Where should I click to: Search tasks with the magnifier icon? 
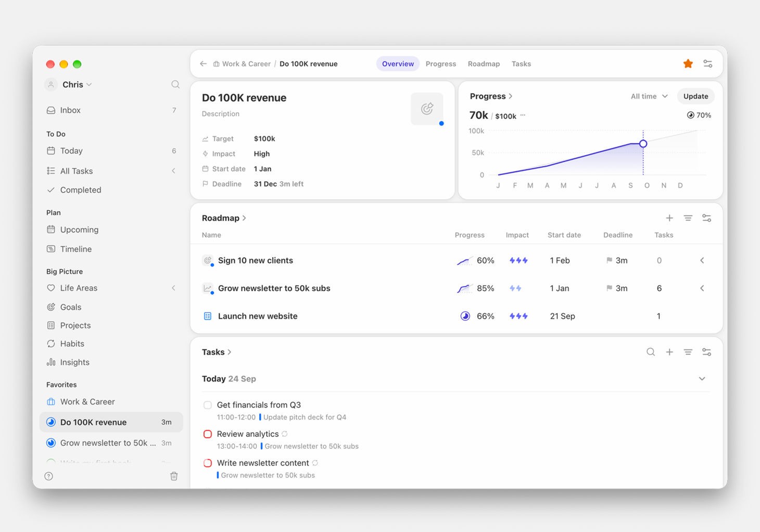(x=651, y=352)
